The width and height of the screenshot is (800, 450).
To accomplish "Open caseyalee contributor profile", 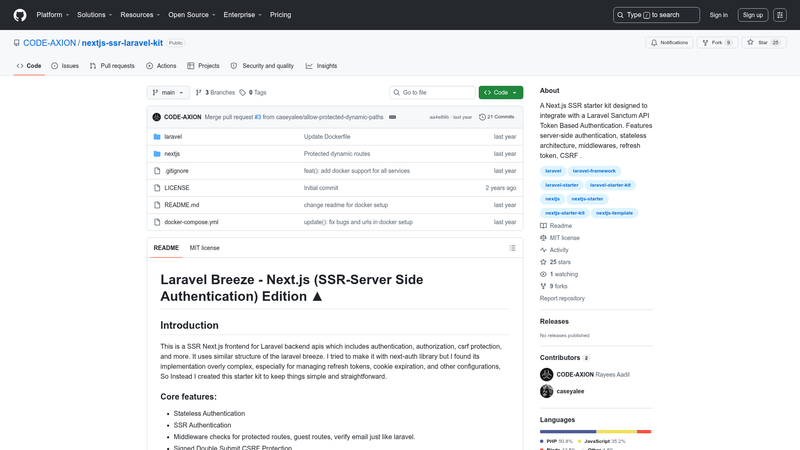I will click(x=570, y=391).
